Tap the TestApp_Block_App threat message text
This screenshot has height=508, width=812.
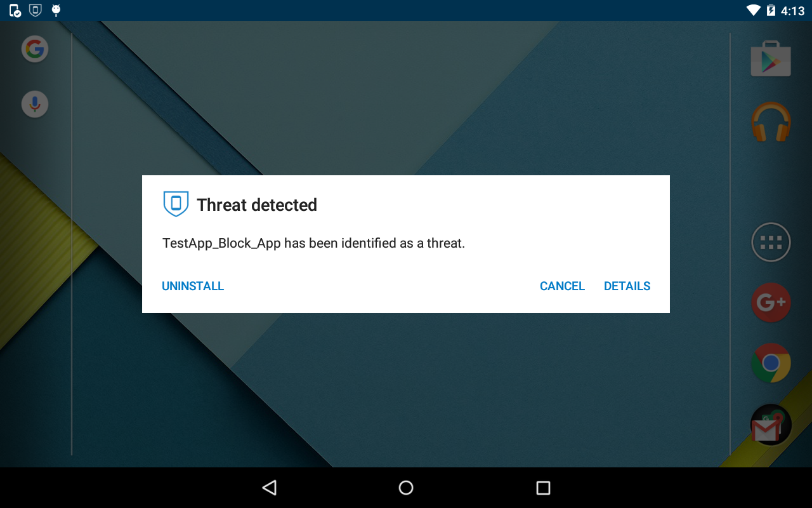312,243
